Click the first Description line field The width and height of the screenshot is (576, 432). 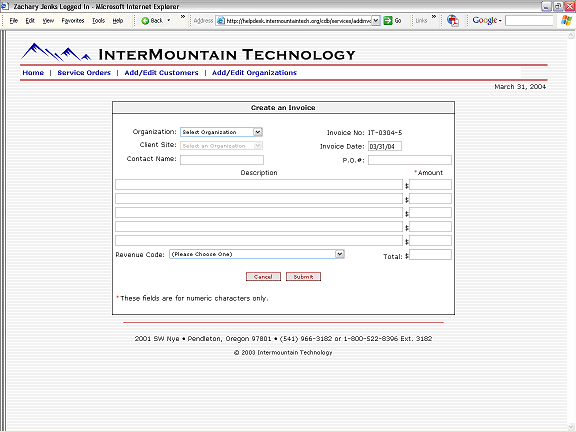point(259,184)
